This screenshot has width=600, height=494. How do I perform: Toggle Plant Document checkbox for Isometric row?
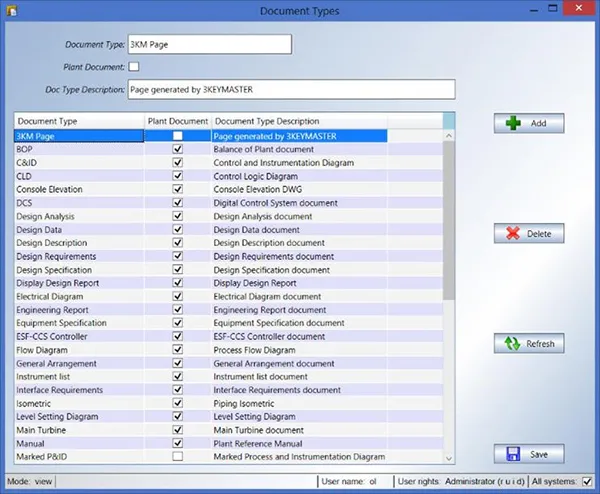click(x=178, y=403)
